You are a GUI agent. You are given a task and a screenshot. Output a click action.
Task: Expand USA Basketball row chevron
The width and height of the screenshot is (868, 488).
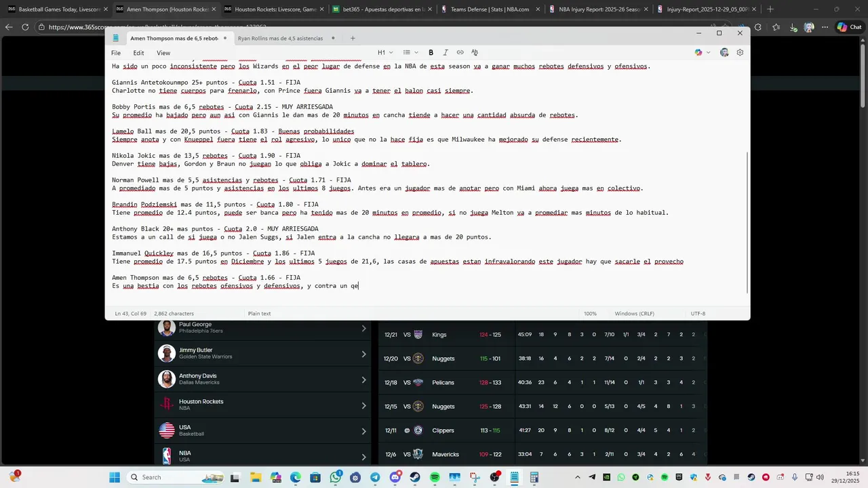tap(363, 430)
